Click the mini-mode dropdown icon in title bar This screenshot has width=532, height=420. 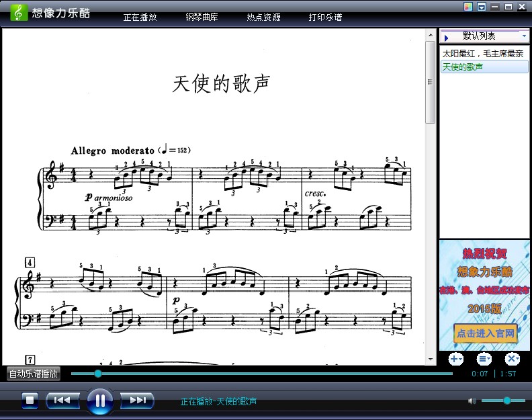[x=482, y=7]
